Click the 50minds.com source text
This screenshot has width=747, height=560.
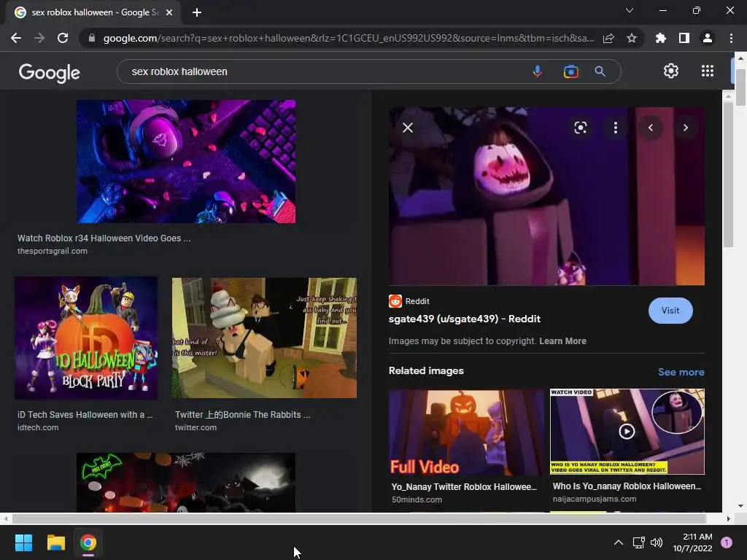point(417,499)
